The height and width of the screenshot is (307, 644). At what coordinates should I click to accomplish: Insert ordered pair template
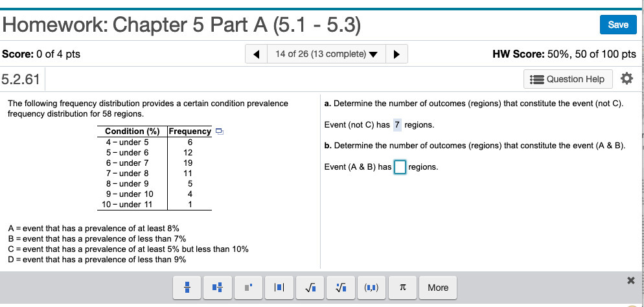coord(372,288)
